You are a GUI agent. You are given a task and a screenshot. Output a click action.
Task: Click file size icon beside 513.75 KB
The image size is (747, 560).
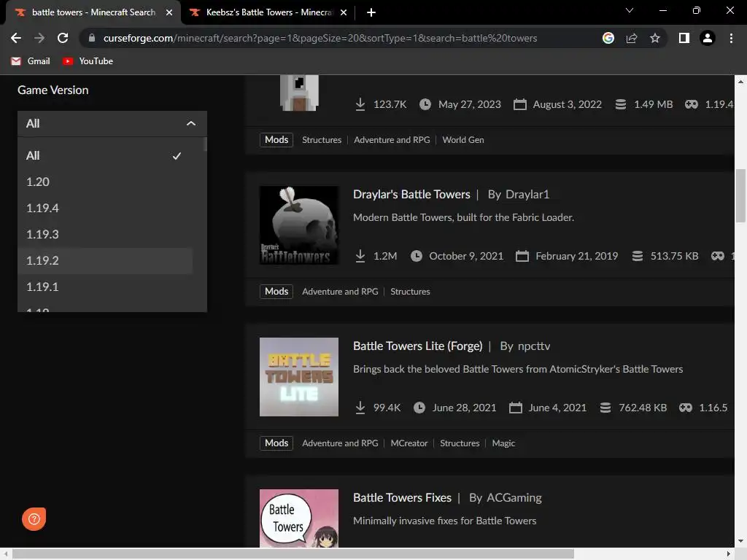[638, 256]
